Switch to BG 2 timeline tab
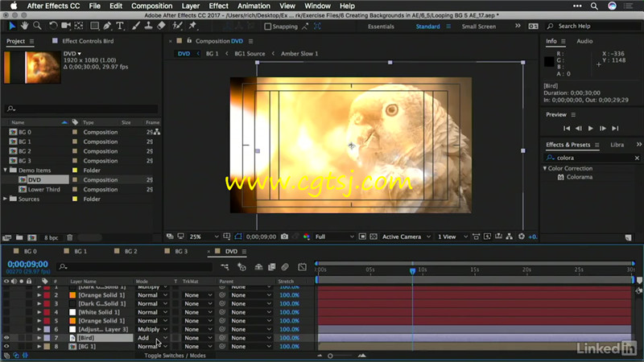This screenshot has width=644, height=362. coord(130,251)
